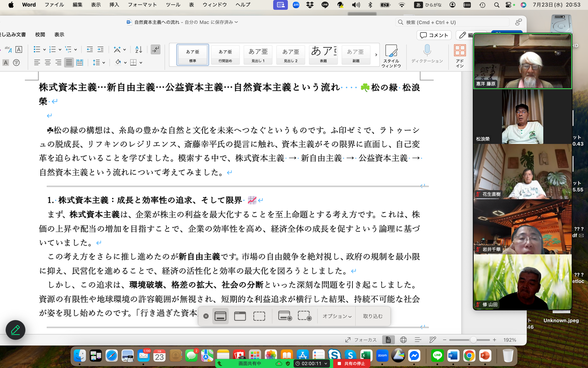Stop screen sharing with 共有の停止
The image size is (588, 368).
click(x=351, y=363)
